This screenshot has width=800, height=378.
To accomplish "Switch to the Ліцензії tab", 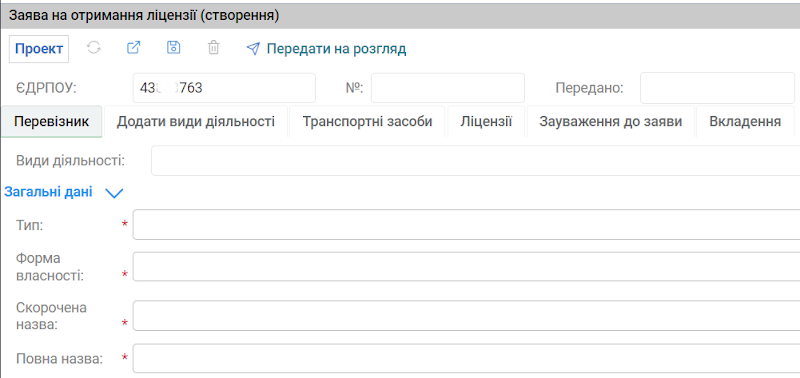I will tap(486, 121).
